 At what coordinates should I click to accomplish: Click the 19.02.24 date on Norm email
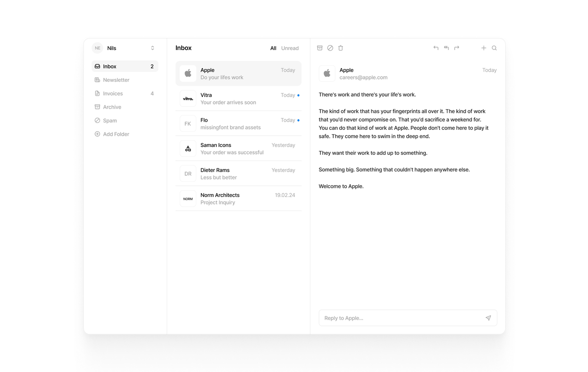[285, 195]
